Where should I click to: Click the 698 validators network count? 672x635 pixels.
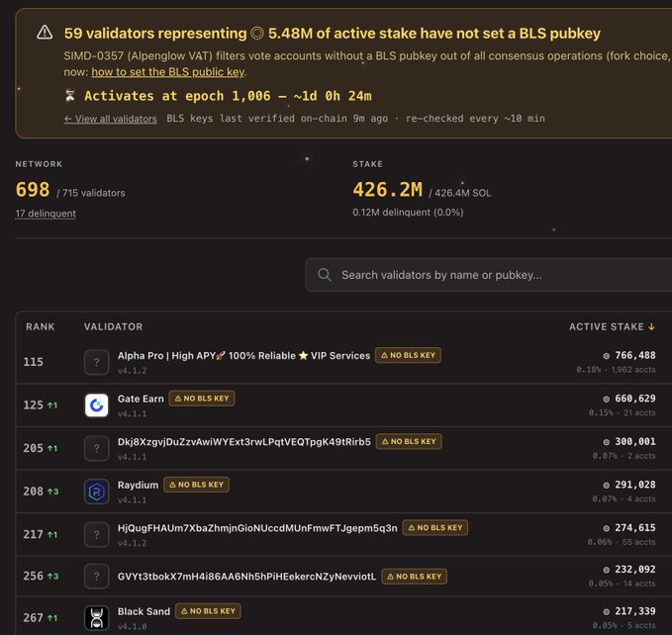(33, 190)
